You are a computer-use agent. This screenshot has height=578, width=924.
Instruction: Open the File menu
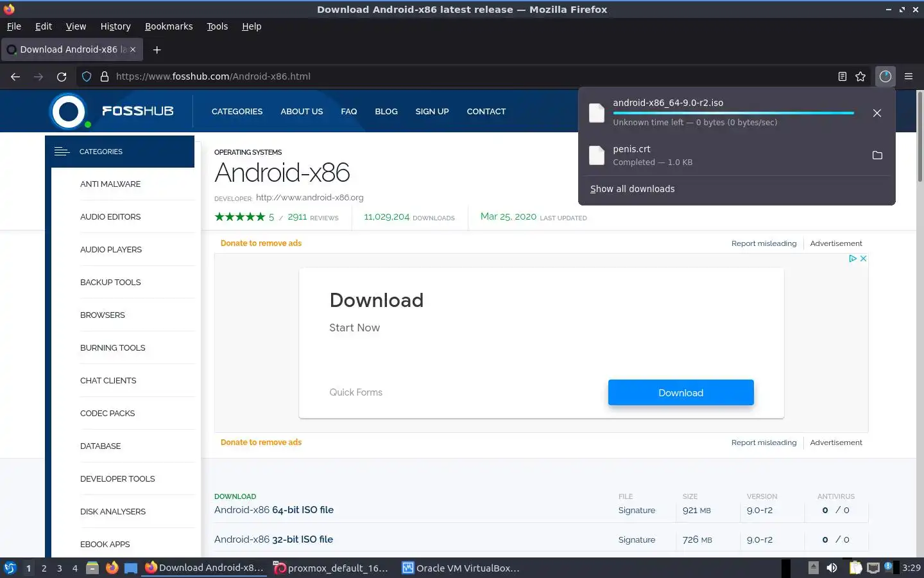click(14, 26)
